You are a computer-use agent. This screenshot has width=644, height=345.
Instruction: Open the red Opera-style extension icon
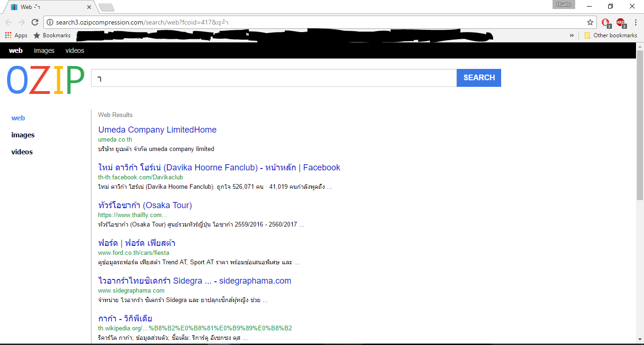click(606, 22)
